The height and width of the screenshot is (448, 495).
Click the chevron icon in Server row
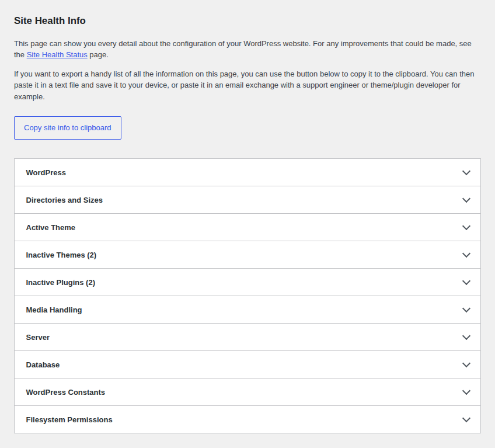pos(466,338)
